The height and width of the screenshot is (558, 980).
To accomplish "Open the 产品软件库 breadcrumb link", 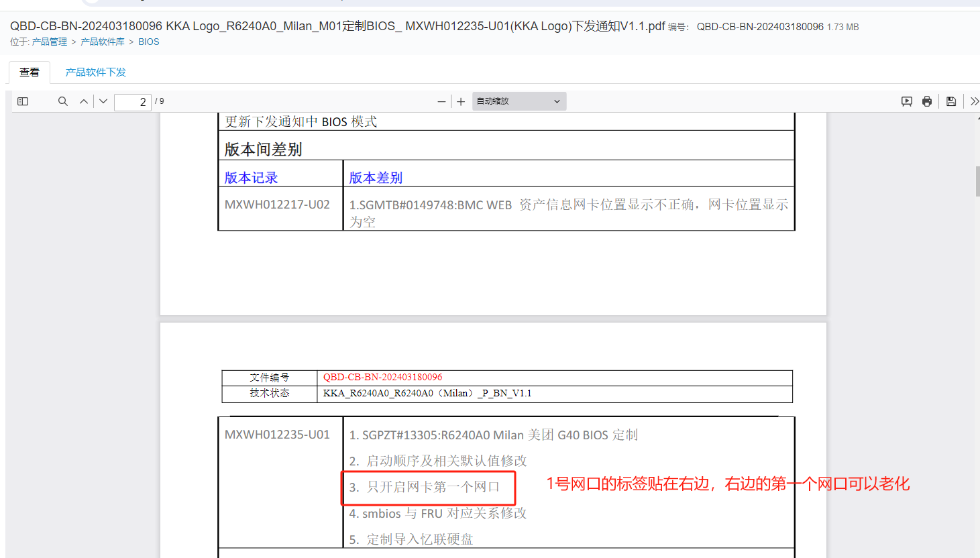I will (103, 42).
